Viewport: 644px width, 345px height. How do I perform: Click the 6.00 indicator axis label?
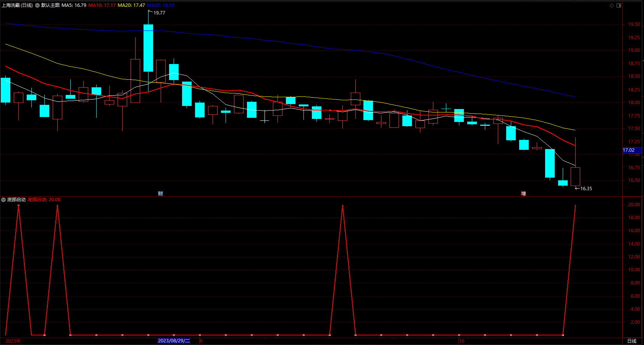click(635, 296)
